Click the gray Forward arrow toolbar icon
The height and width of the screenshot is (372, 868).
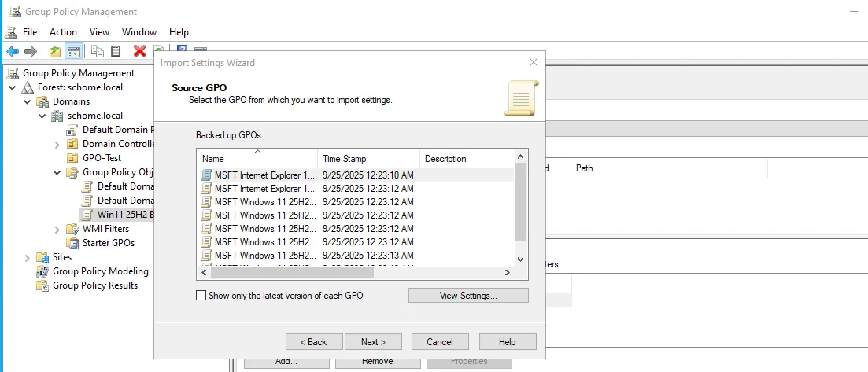tap(31, 51)
